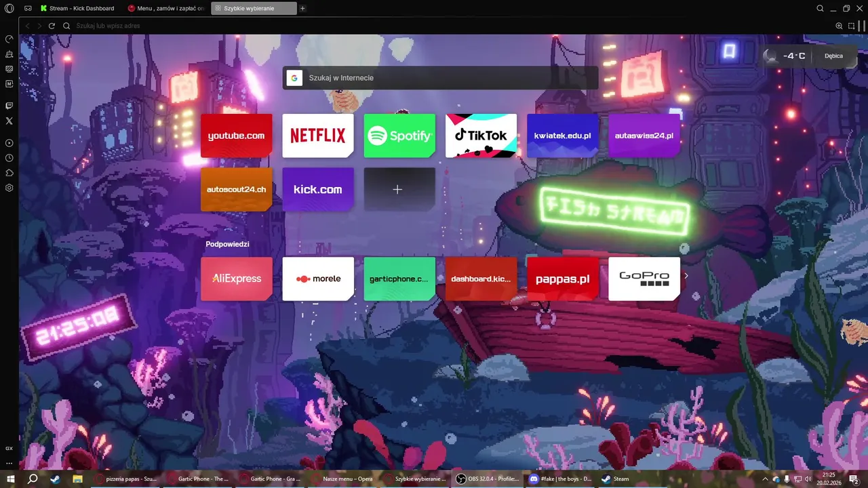The height and width of the screenshot is (488, 868).
Task: Open morele suggestion tile
Action: [318, 279]
